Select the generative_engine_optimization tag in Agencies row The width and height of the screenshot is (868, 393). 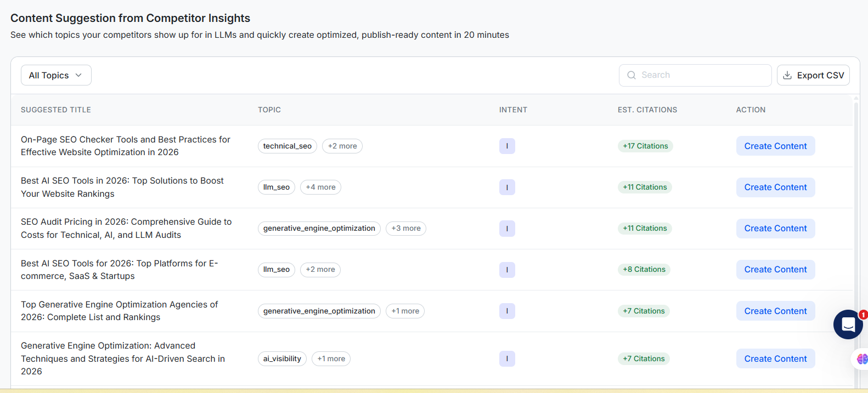[x=319, y=311]
